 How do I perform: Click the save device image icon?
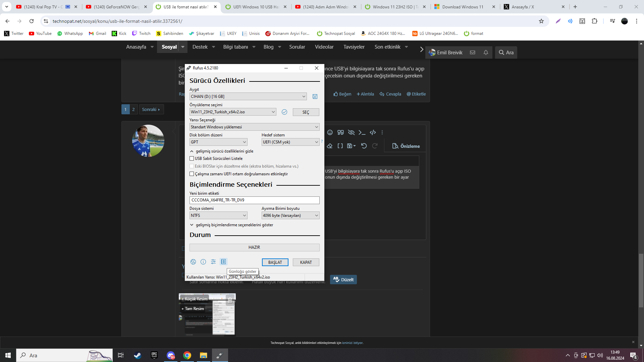pyautogui.click(x=315, y=97)
